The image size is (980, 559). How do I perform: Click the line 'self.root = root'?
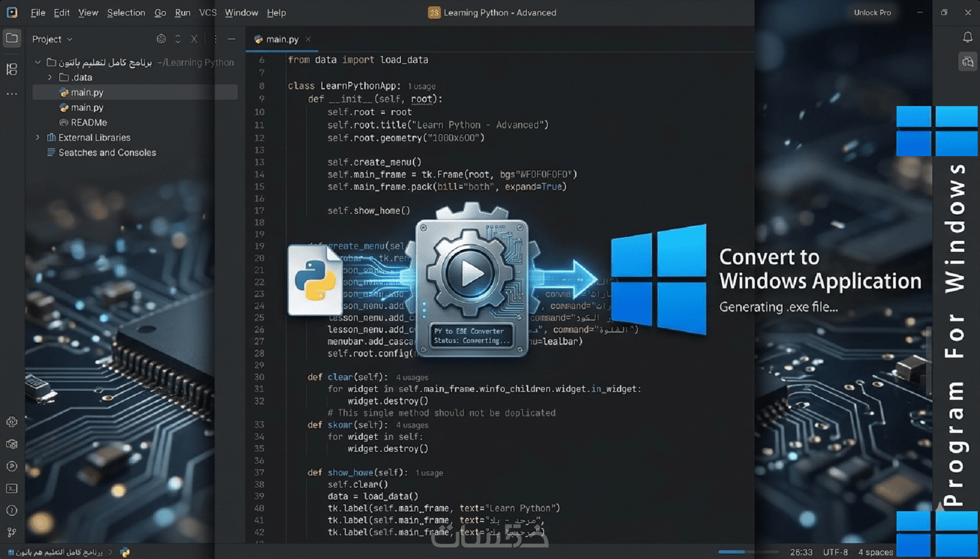pyautogui.click(x=370, y=112)
